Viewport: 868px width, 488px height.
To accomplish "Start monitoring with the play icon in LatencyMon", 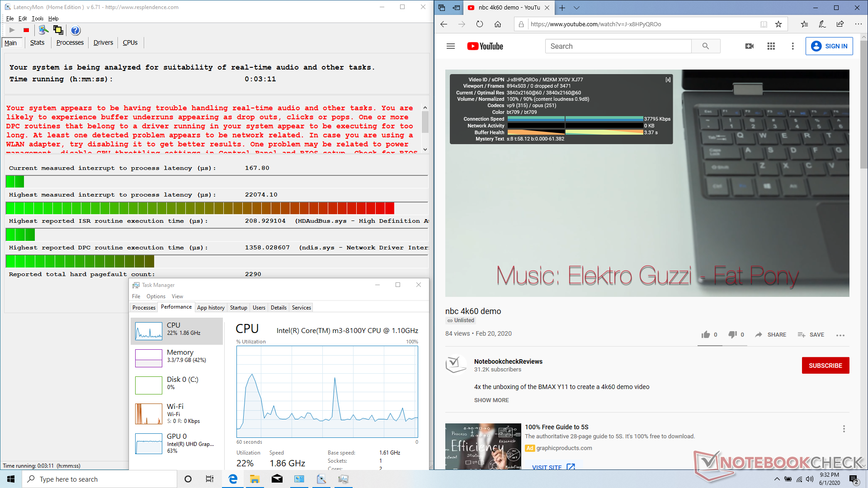I will pos(12,30).
